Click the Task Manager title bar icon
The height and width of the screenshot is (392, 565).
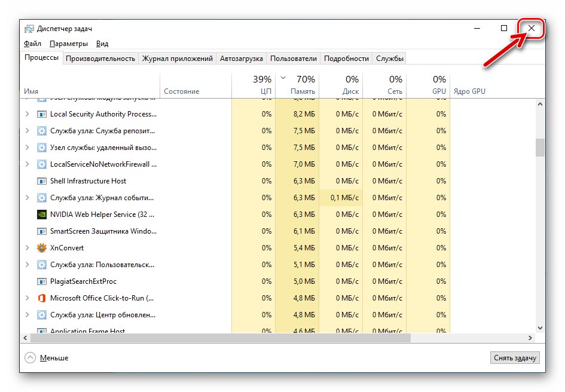[29, 29]
